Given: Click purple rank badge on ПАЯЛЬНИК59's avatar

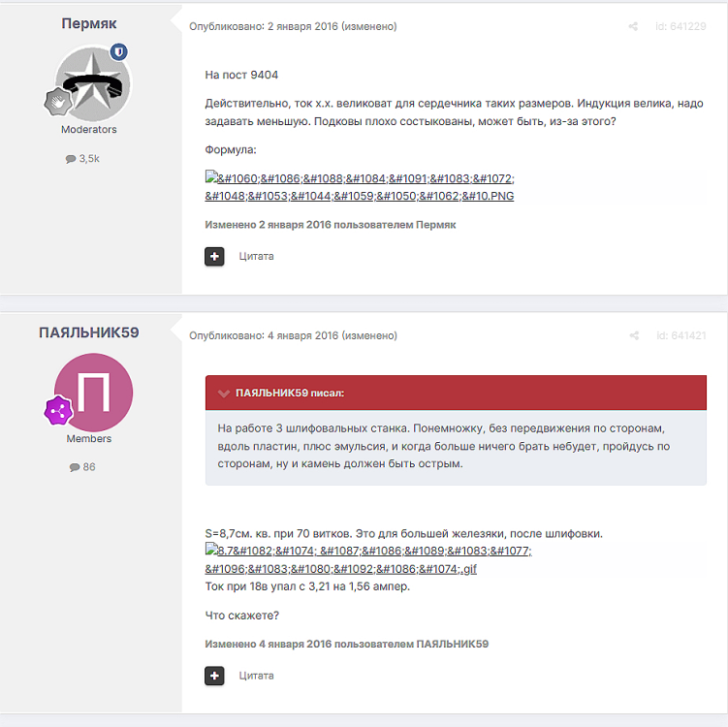Looking at the screenshot, I should pos(58,410).
